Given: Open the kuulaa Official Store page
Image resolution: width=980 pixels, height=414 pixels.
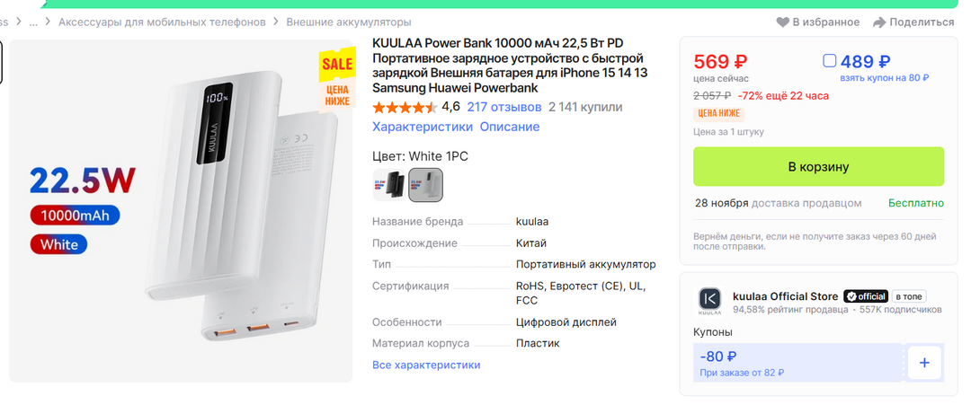Looking at the screenshot, I should click(785, 296).
